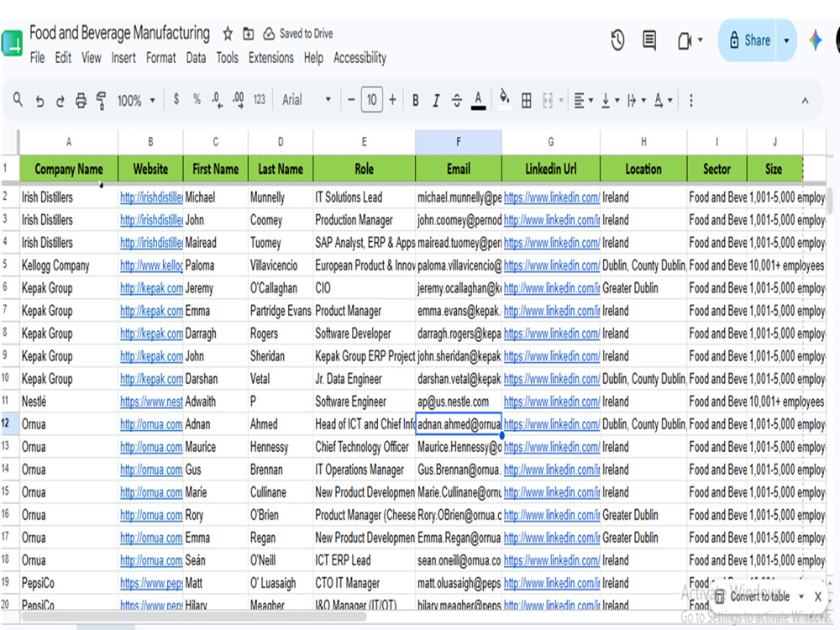840x630 pixels.
Task: Select the Email header cell
Action: [x=458, y=170]
